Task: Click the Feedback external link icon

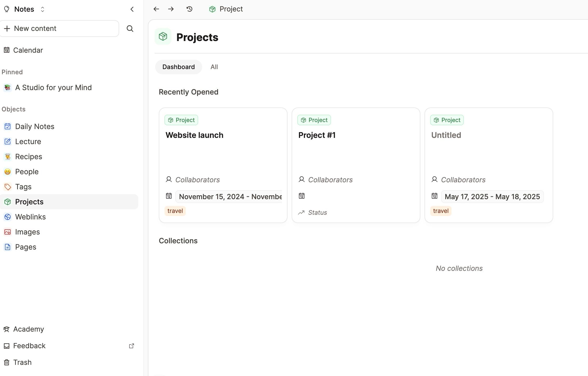Action: tap(132, 346)
